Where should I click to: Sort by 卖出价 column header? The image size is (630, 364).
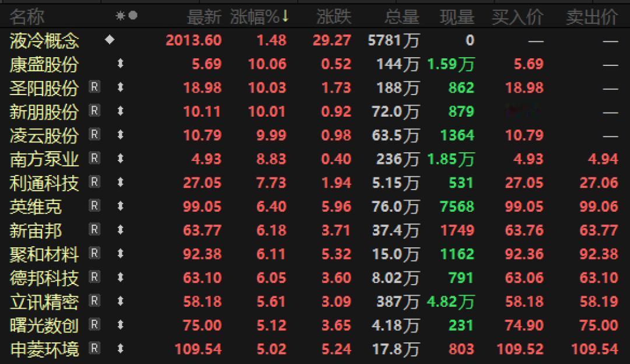(x=592, y=17)
